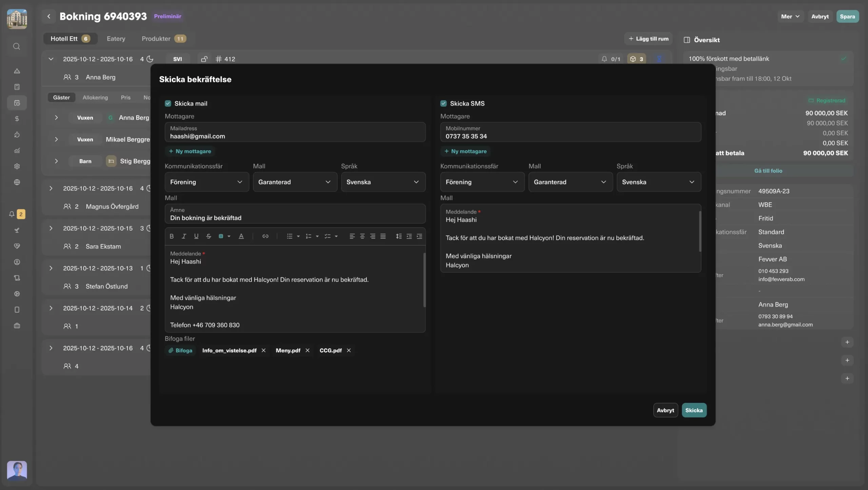Add new mail recipient via Ny mottagare
868x490 pixels.
pyautogui.click(x=190, y=151)
